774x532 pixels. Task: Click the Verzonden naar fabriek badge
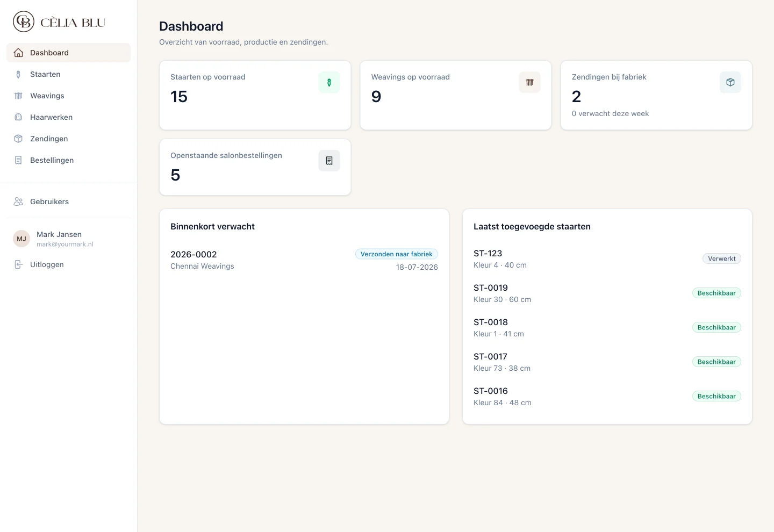tap(397, 254)
